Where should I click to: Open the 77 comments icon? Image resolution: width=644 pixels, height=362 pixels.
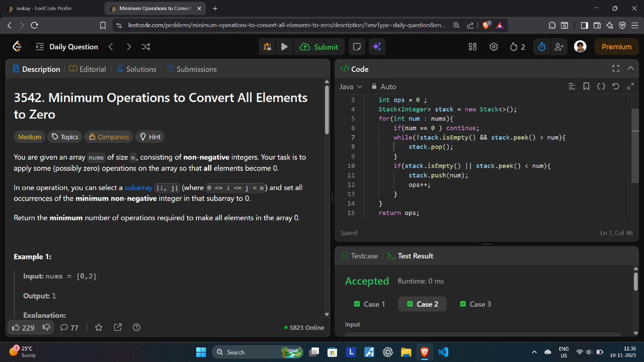(x=69, y=327)
